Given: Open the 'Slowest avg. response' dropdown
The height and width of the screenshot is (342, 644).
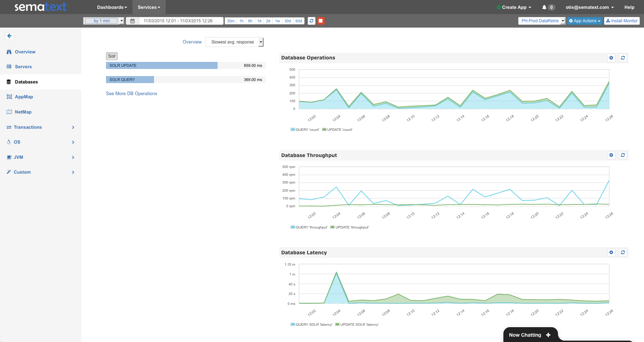Looking at the screenshot, I should tap(235, 42).
